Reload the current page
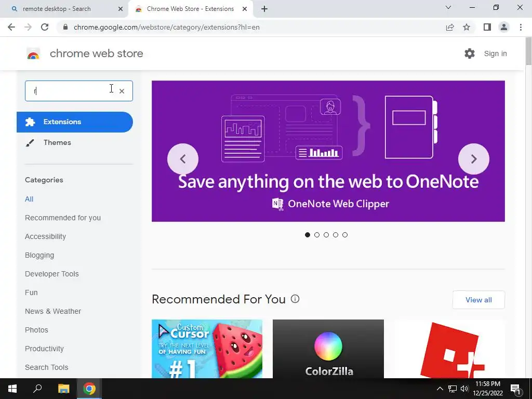The width and height of the screenshot is (532, 399). click(x=45, y=27)
